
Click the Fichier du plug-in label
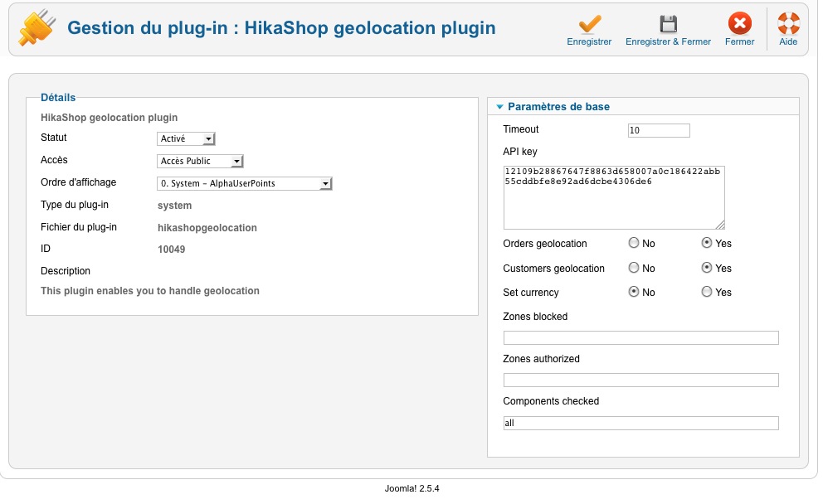pos(79,227)
